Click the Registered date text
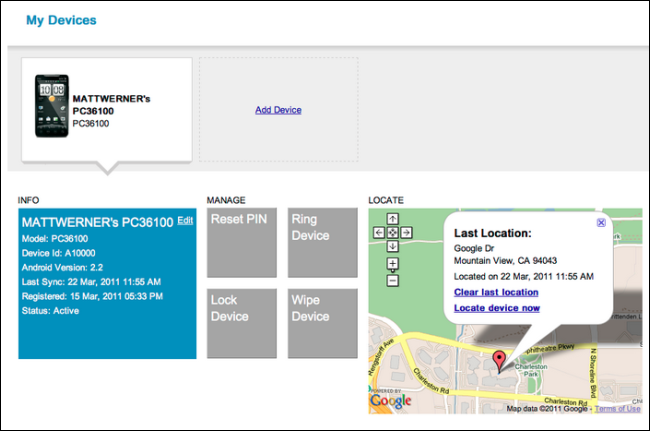This screenshot has height=431, width=650. (92, 296)
